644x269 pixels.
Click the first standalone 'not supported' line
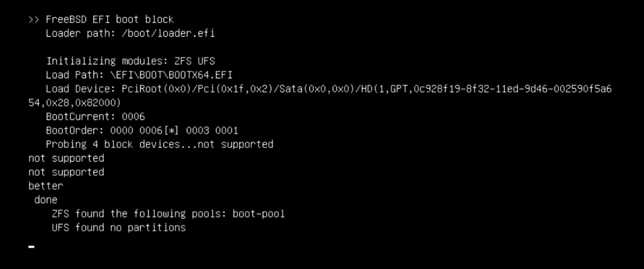click(66, 158)
